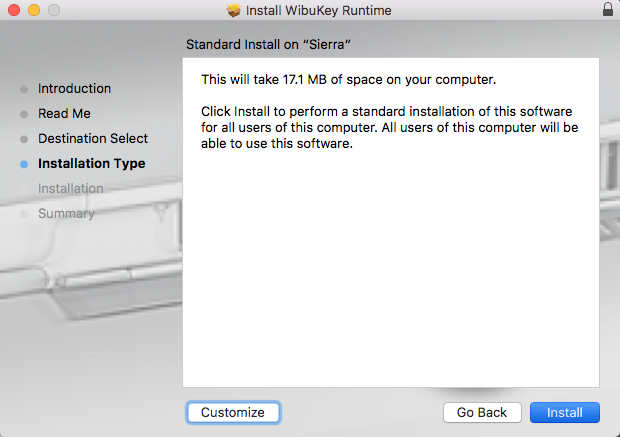Click the 17.1 MB space requirement text
The height and width of the screenshot is (437, 620).
coord(348,79)
